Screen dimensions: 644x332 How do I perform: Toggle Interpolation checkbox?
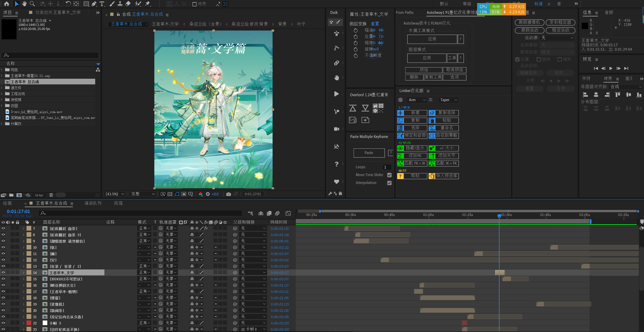[389, 183]
